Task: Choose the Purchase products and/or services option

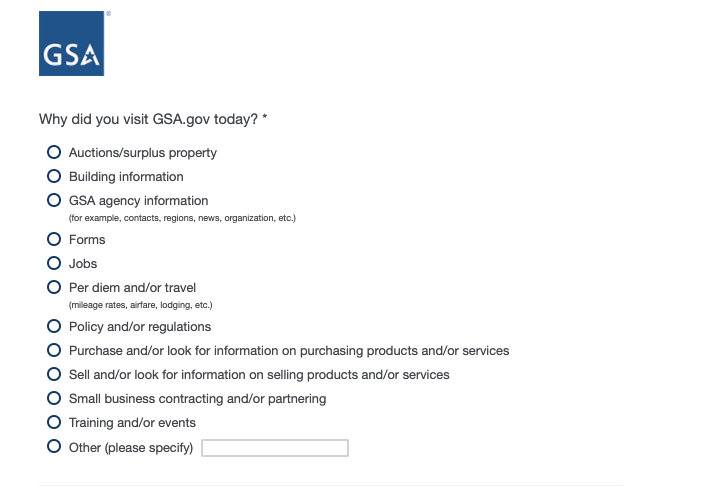Action: point(54,351)
